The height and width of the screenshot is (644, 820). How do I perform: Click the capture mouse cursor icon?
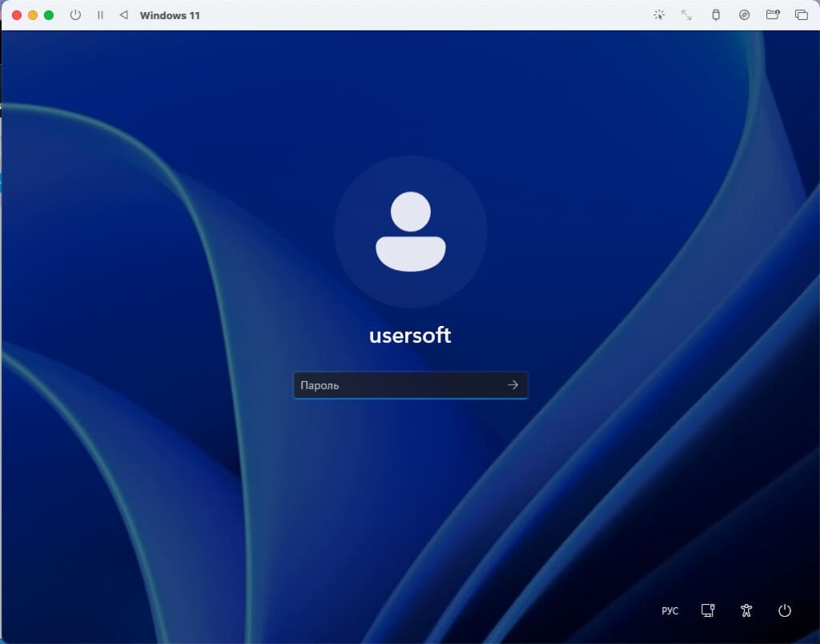click(x=659, y=15)
